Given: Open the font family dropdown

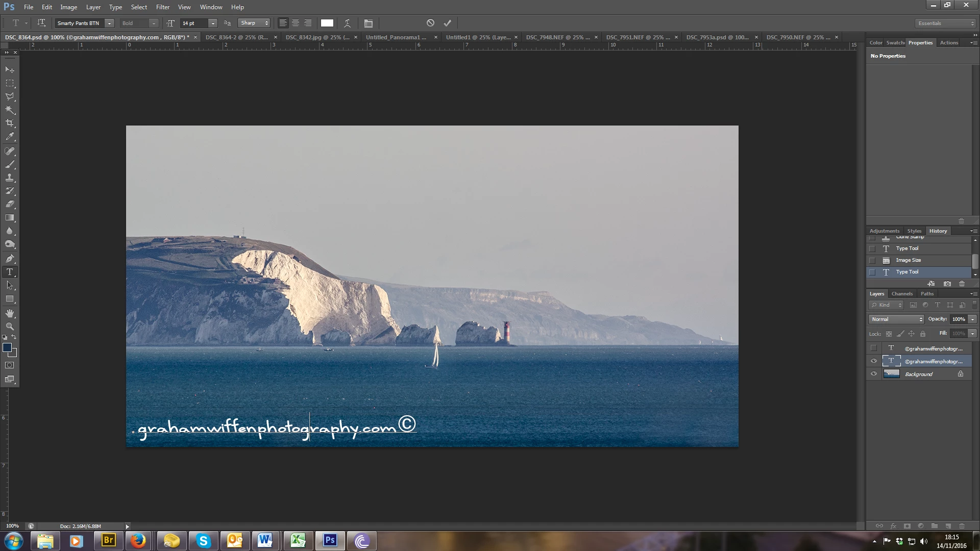Looking at the screenshot, I should click(109, 23).
